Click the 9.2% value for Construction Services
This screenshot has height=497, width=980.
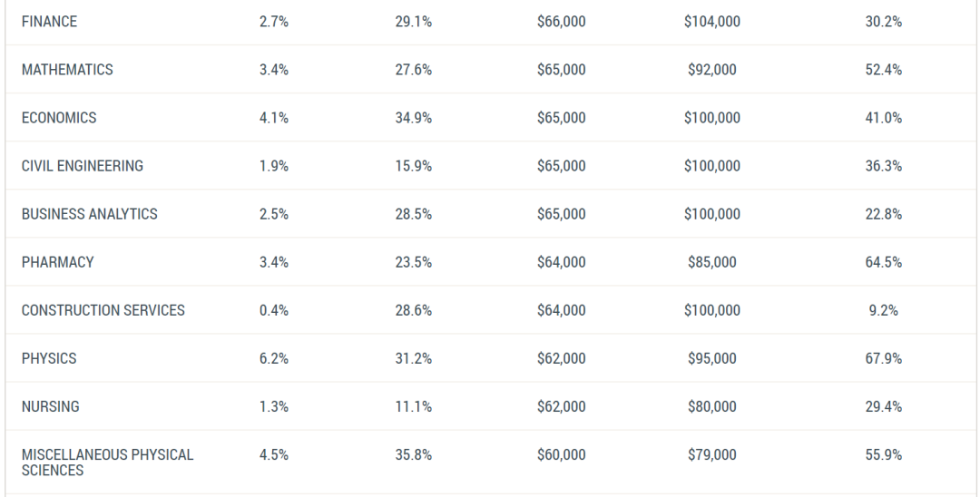[883, 310]
